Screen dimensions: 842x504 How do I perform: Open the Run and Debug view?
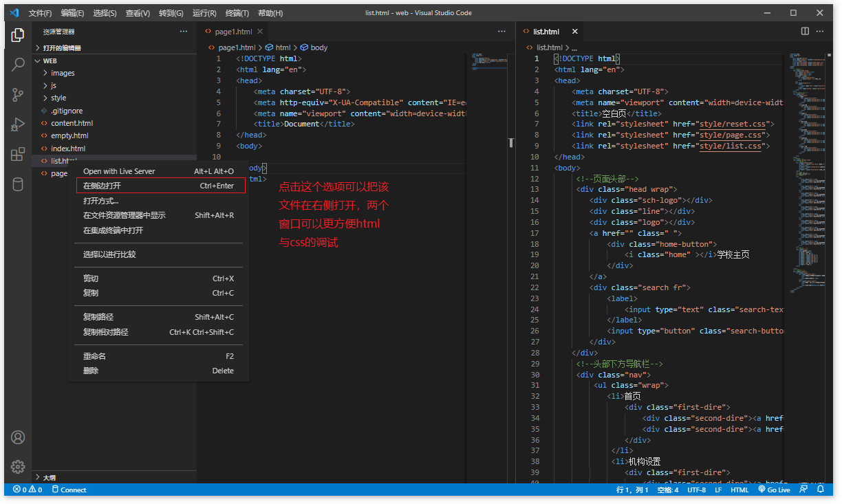click(x=18, y=124)
